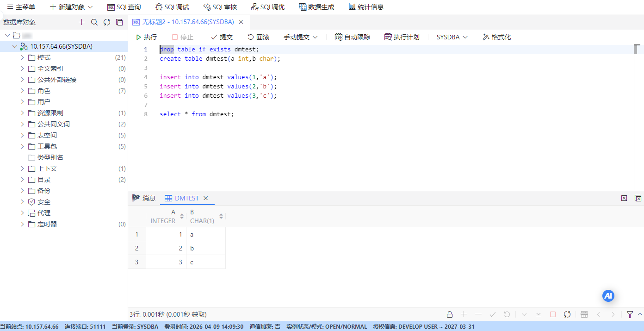Screen dimensions: 644x331
Task: Sort by column A INTEGER arrows
Action: pos(182,216)
